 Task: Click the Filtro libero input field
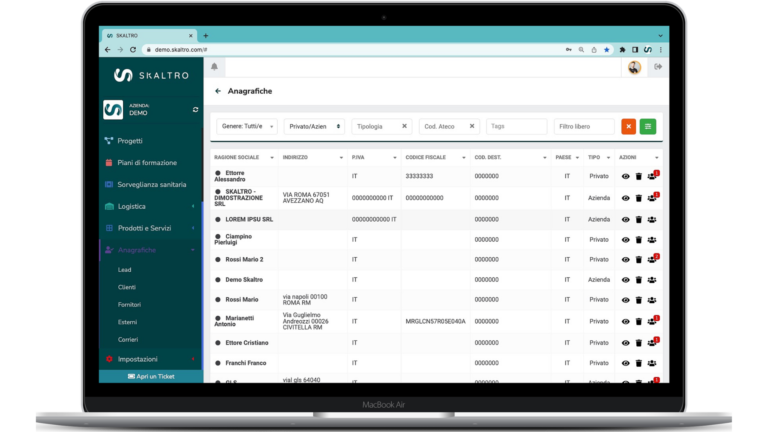point(584,126)
